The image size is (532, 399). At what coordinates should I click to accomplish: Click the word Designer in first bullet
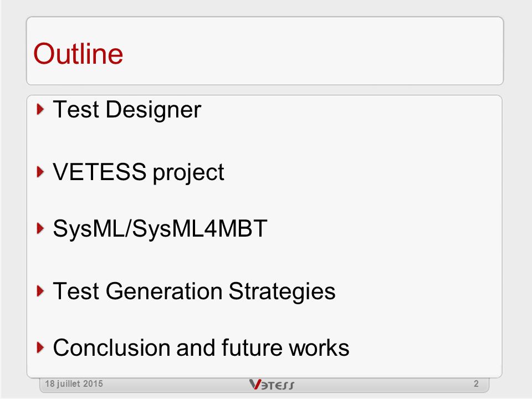tap(154, 110)
